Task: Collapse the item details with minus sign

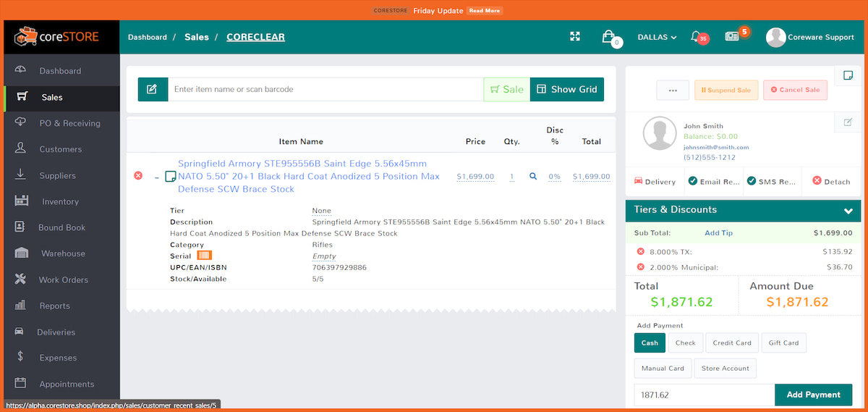Action: point(157,177)
